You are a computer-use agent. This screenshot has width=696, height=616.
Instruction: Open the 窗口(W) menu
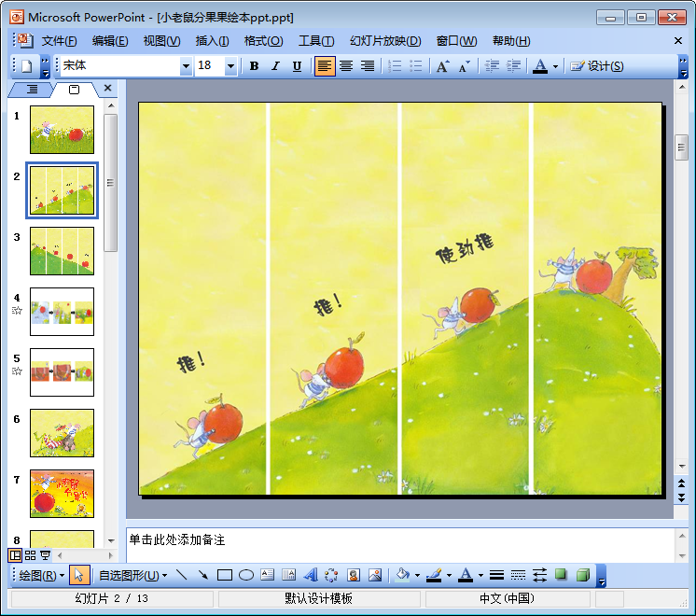(456, 41)
